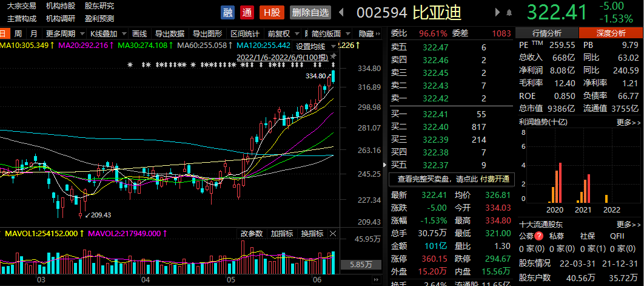Open 股东研究 menu item
644x286 pixels.
pyautogui.click(x=99, y=6)
